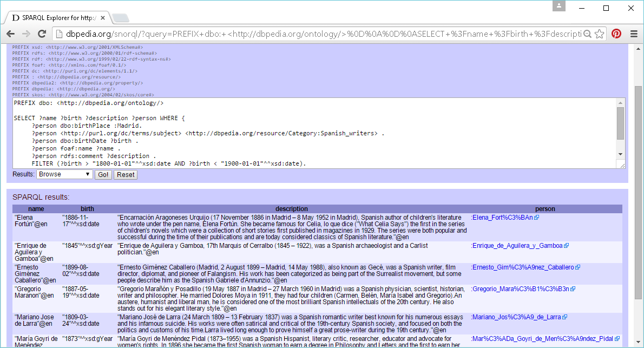The width and height of the screenshot is (644, 348).
Task: Select the SPARQL Explorer tab
Action: (57, 18)
